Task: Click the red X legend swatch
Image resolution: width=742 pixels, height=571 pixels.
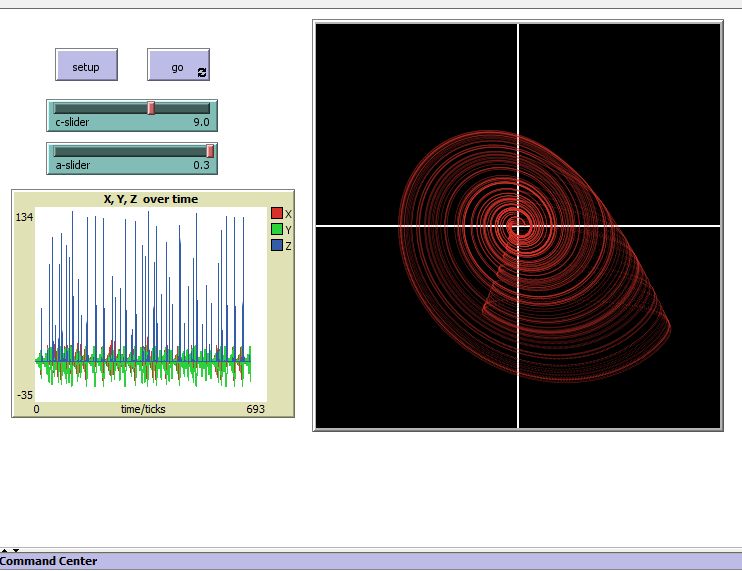Action: [277, 214]
